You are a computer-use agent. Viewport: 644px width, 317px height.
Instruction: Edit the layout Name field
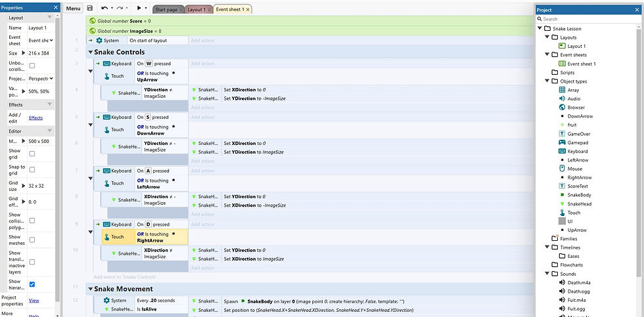pyautogui.click(x=41, y=28)
